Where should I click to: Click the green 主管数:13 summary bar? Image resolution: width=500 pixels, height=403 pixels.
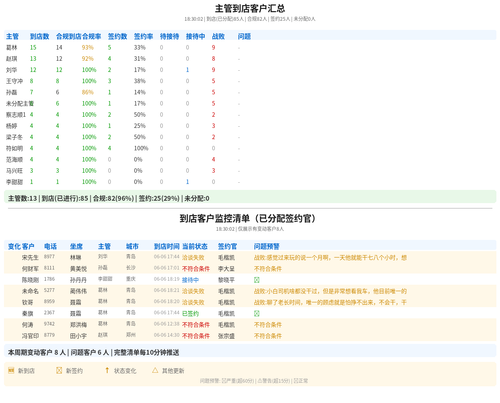(x=250, y=197)
